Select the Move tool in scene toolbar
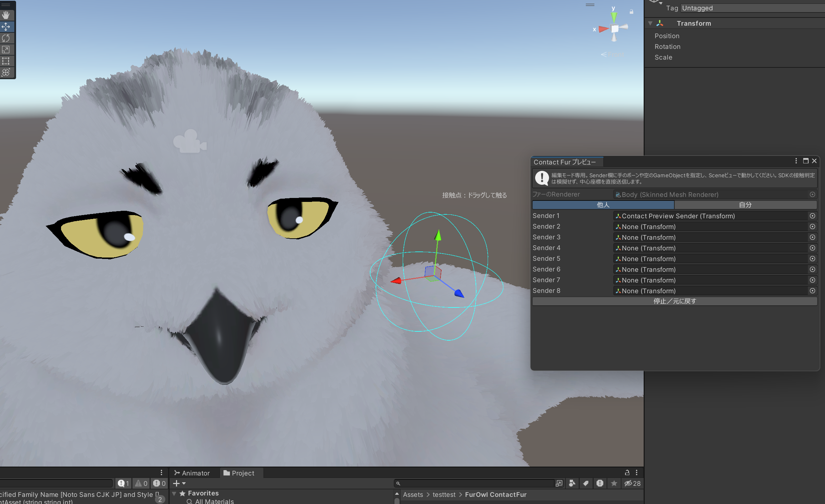Screen dimensions: 825x504 [x=6, y=27]
